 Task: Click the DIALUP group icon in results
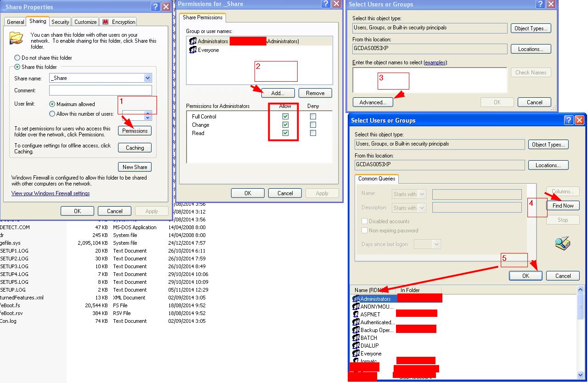pyautogui.click(x=356, y=346)
